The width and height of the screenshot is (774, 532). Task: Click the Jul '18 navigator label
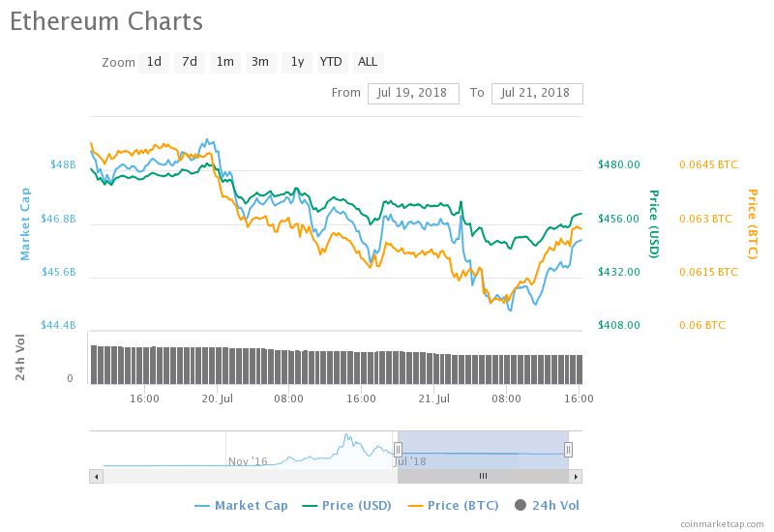click(x=409, y=462)
